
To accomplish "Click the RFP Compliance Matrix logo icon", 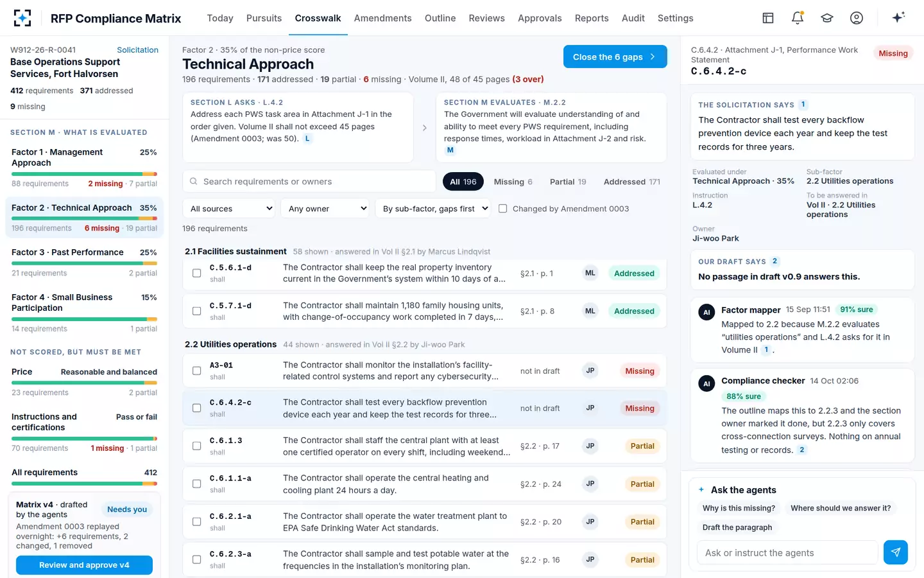I will click(x=22, y=18).
